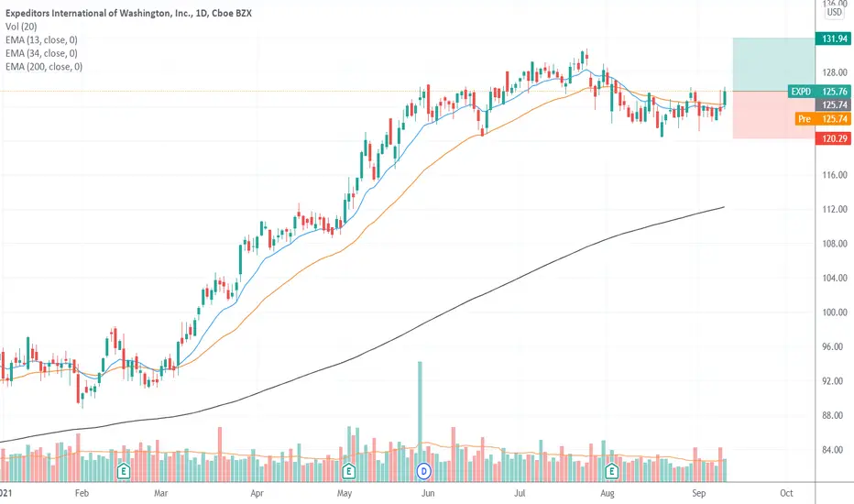Select the EMA (200, close, 0) legend
The height and width of the screenshot is (504, 854).
coord(44,67)
